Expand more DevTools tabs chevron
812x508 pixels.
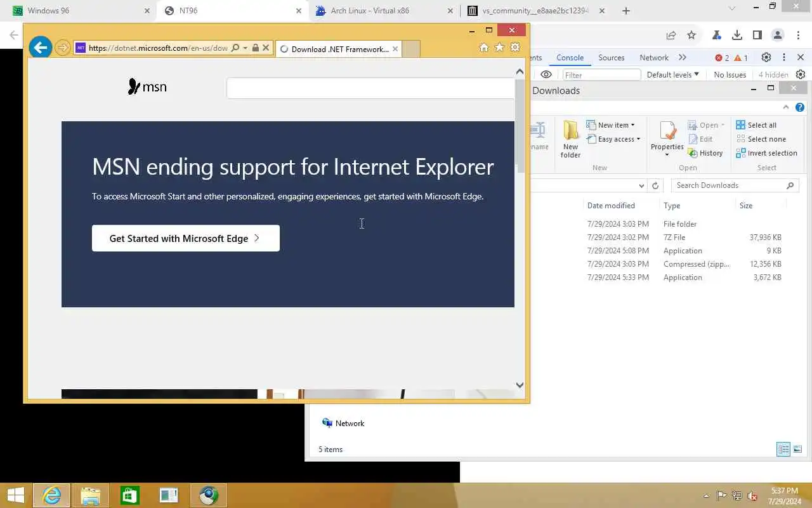(x=683, y=58)
